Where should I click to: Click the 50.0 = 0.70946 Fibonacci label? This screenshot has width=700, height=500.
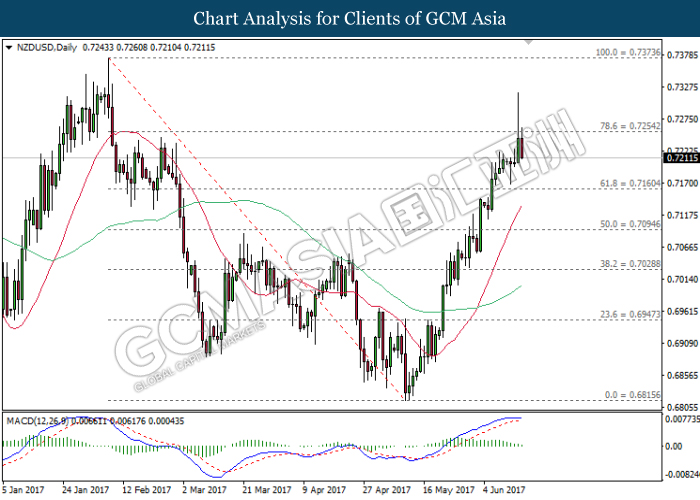(x=630, y=224)
